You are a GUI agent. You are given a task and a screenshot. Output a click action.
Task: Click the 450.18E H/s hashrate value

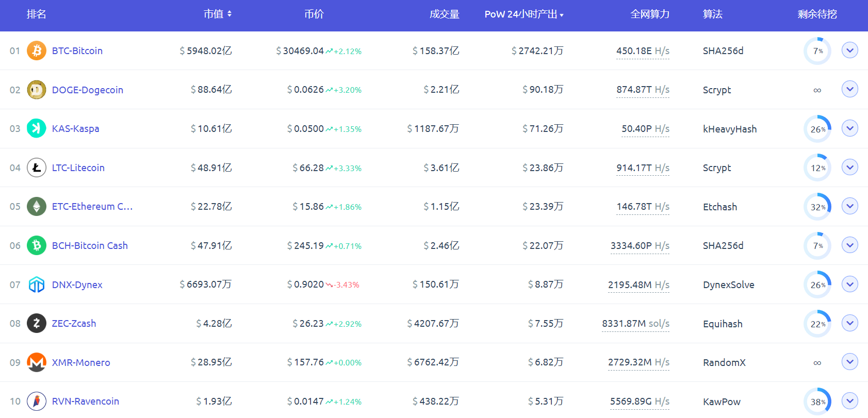coord(643,51)
